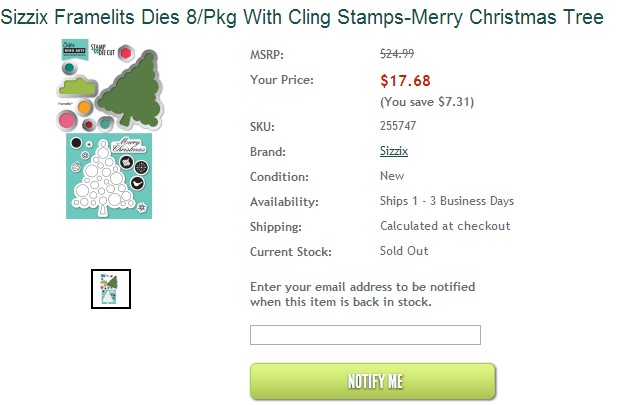Image resolution: width=620 pixels, height=405 pixels.
Task: Click the Calculated at checkout shipping text
Action: (x=445, y=226)
